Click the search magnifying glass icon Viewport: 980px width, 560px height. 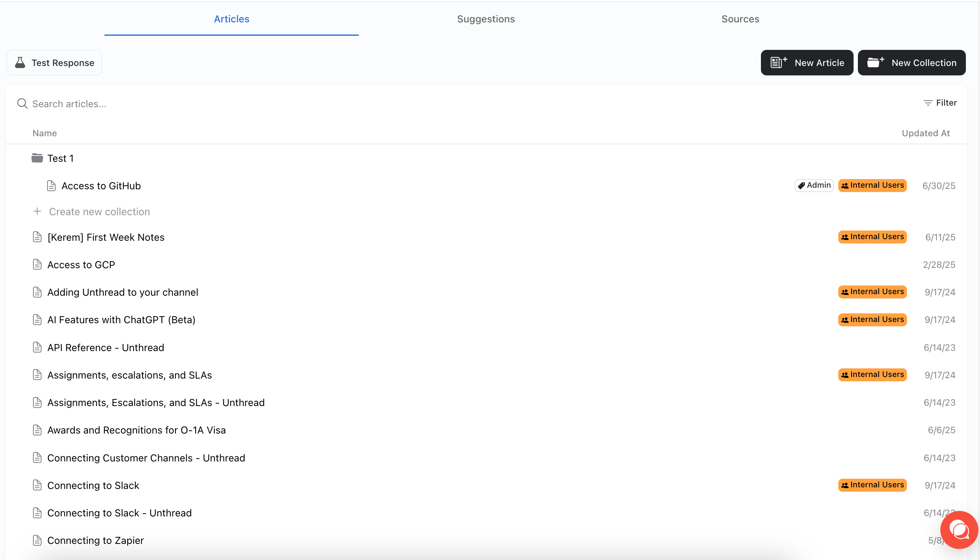point(22,103)
